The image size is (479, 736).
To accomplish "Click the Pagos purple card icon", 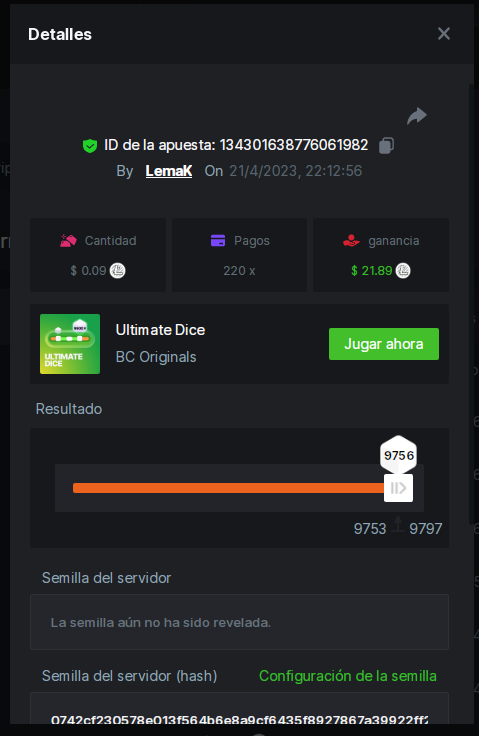I will [218, 241].
